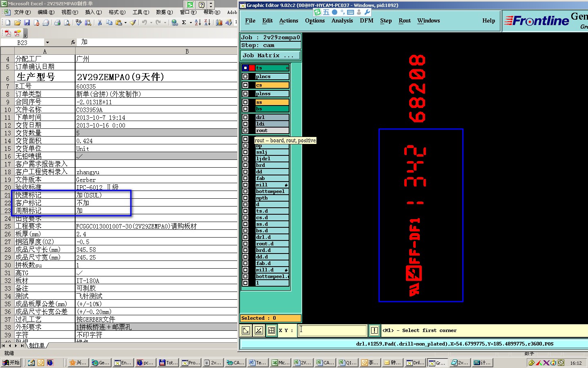Activate the Format Painter brush
This screenshot has width=588, height=368.
tap(133, 22)
